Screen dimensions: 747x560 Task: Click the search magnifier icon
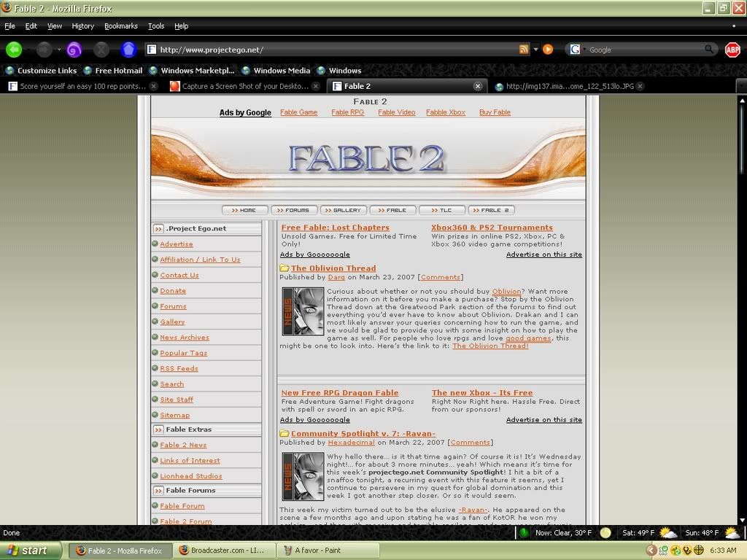point(709,49)
